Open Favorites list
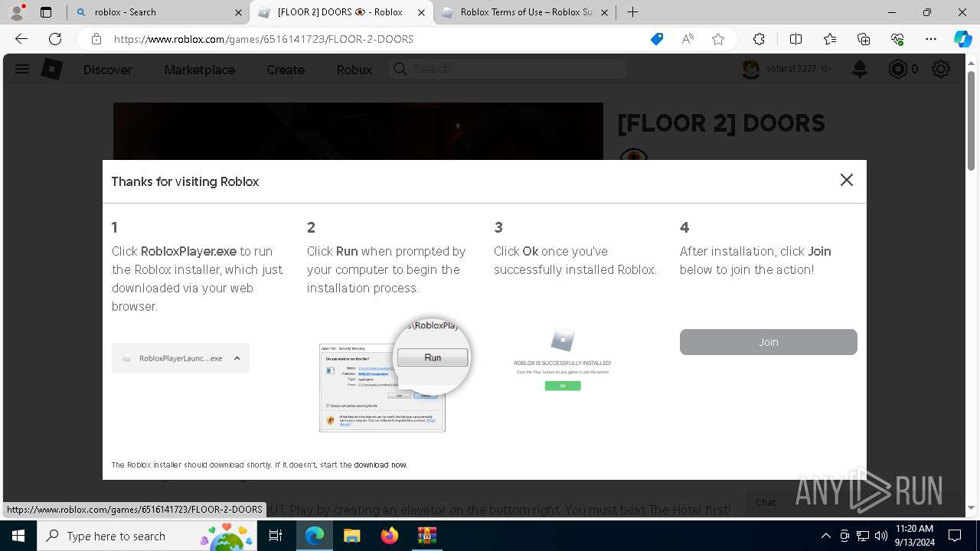Viewport: 980px width, 551px height. pos(830,39)
